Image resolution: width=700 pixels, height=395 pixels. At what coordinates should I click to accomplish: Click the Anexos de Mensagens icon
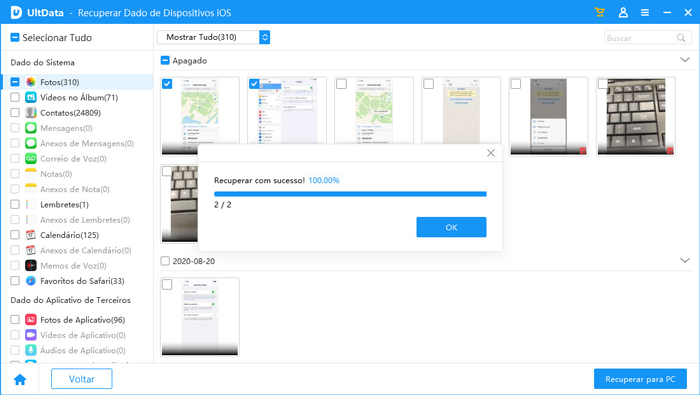click(31, 143)
